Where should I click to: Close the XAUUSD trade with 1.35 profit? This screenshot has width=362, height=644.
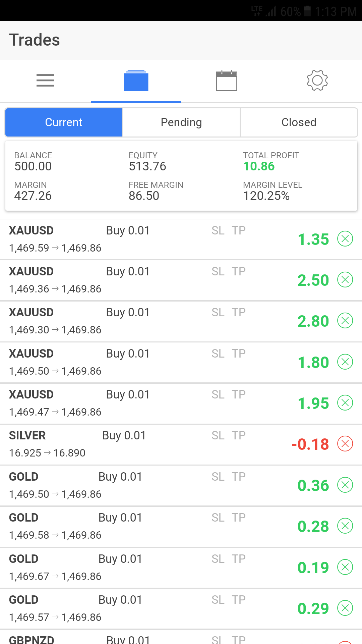(345, 239)
